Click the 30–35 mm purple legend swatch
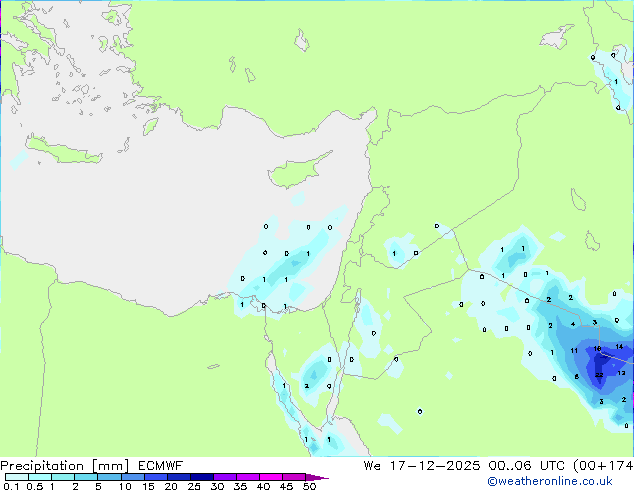 point(225,477)
